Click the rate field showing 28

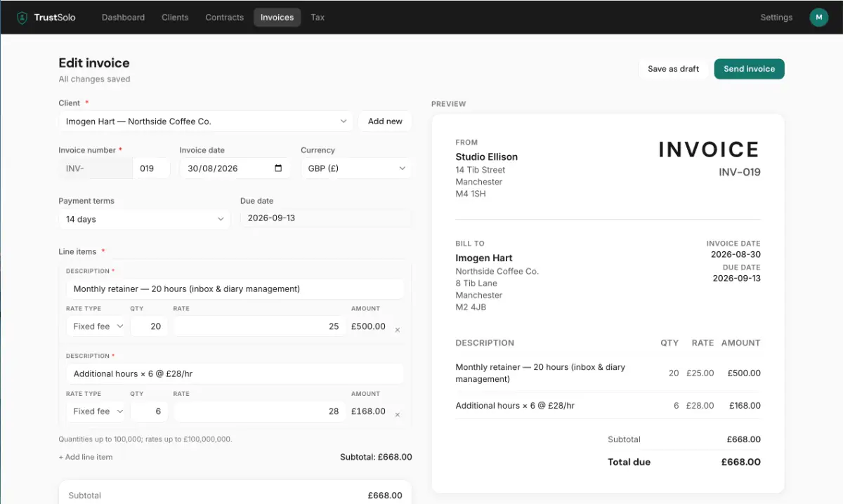point(259,411)
